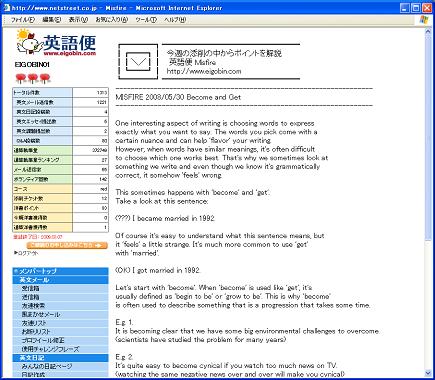Click the Windows flag logo in menu bar
435x380 pixels.
[425, 20]
